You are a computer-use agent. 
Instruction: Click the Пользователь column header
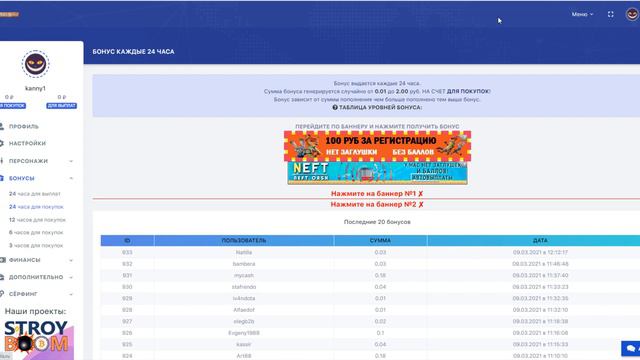pos(244,240)
